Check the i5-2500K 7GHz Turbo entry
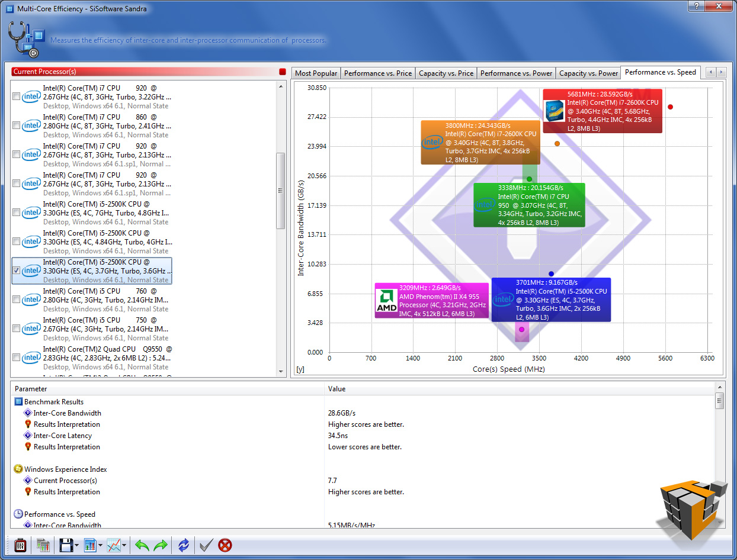The height and width of the screenshot is (560, 737). coord(16,213)
